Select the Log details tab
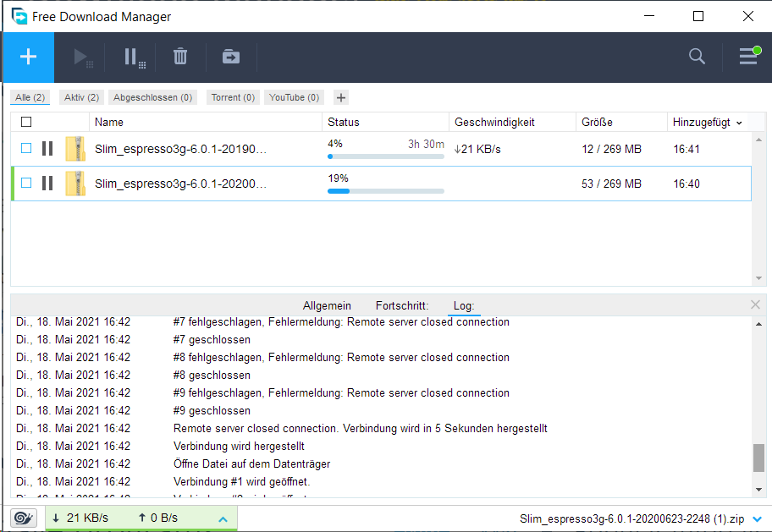Image resolution: width=772 pixels, height=532 pixels. (x=464, y=305)
